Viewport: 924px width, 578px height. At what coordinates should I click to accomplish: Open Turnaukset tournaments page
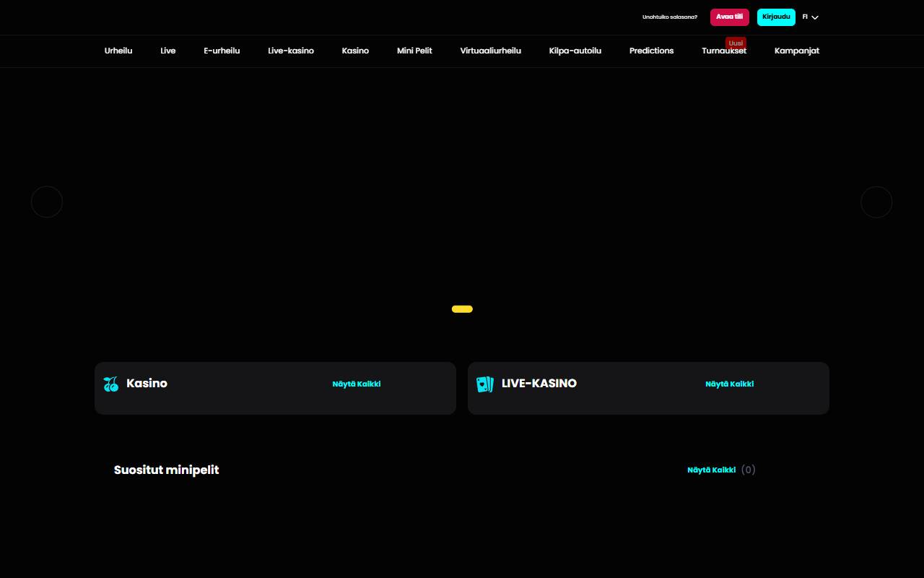tap(724, 51)
